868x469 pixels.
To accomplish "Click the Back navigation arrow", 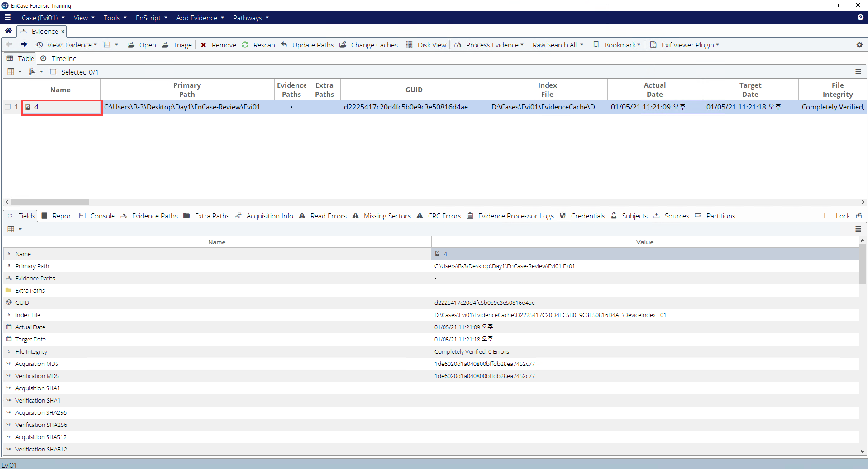I will point(10,44).
